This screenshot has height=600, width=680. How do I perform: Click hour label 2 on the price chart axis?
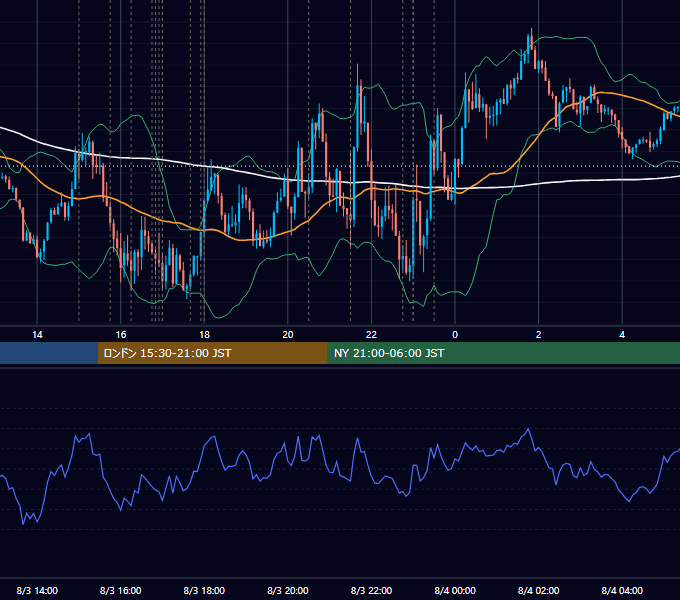(x=539, y=335)
